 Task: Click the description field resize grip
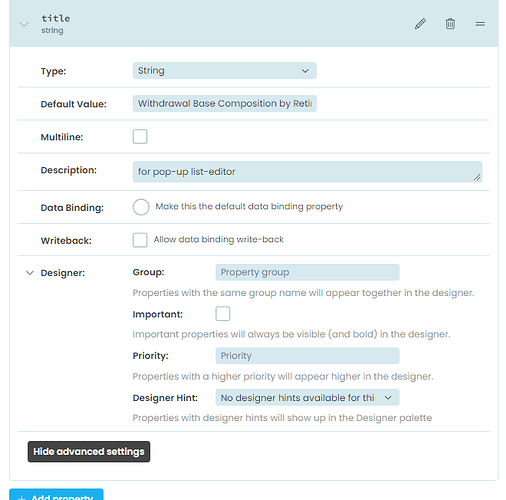click(477, 177)
